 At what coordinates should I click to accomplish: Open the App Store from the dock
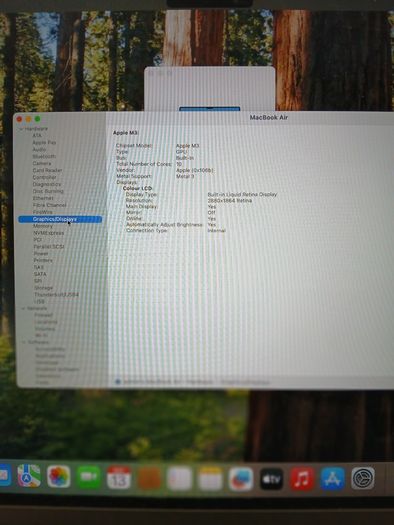pyautogui.click(x=332, y=478)
